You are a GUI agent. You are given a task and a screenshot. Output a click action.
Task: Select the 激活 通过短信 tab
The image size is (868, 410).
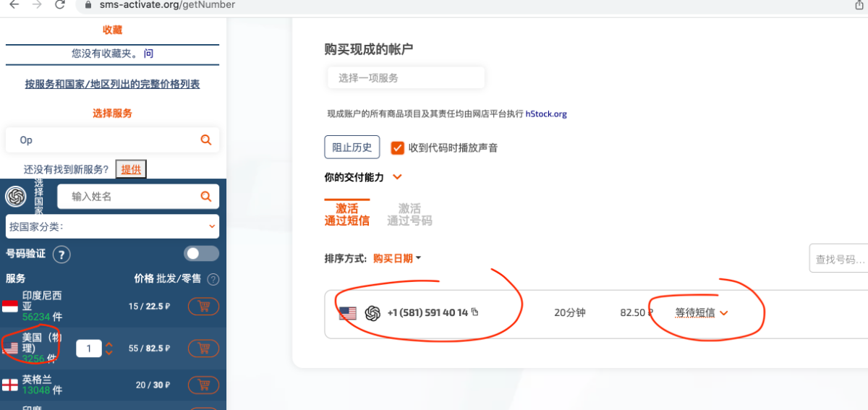[347, 215]
